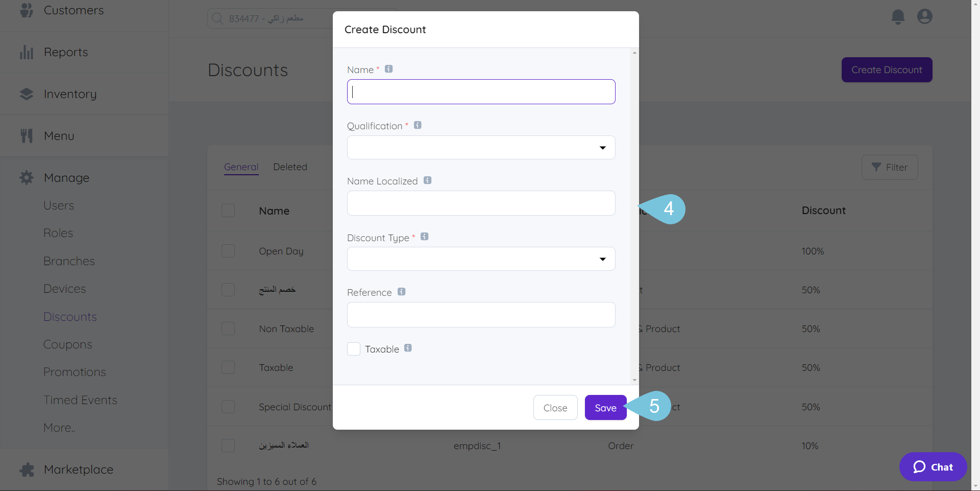
Task: Click the info icon next to Taxable
Action: [408, 348]
